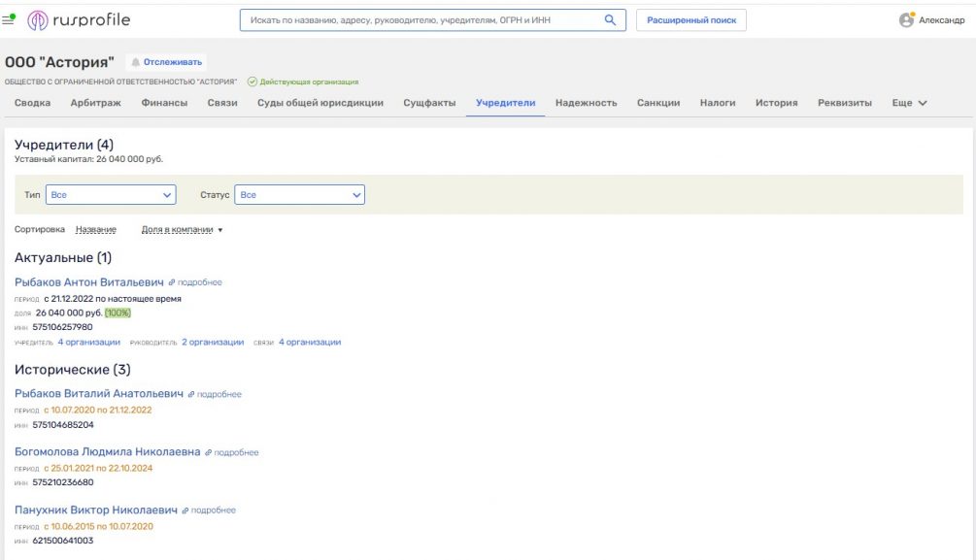Toggle sorting by Доля в компании
This screenshot has width=976, height=560.
coord(182,230)
